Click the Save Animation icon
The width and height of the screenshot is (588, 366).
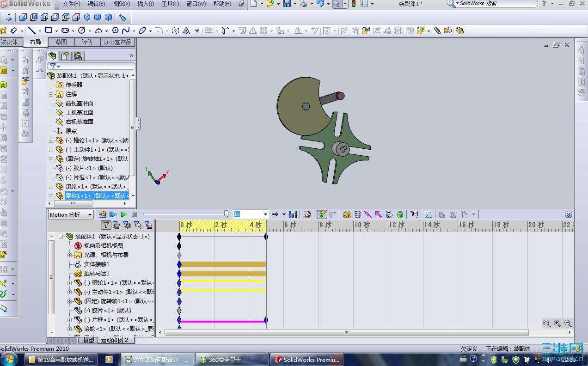[x=293, y=214]
